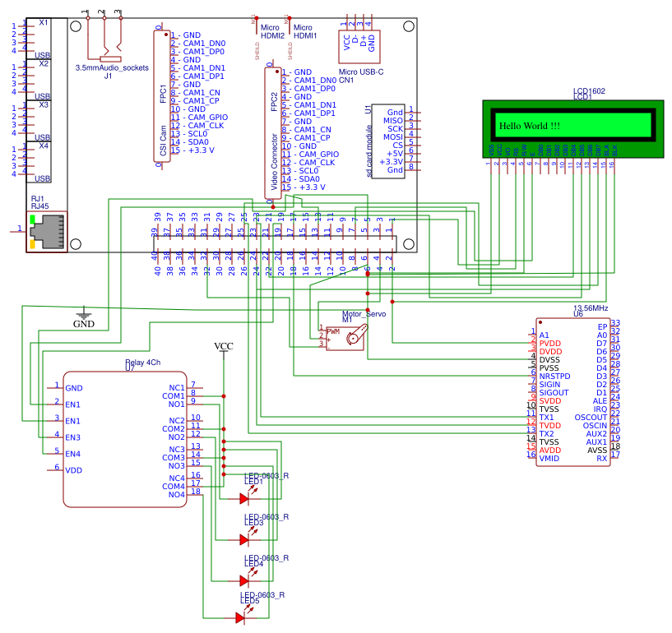Click the VCC power symbol
The height and width of the screenshot is (633, 672).
[224, 349]
